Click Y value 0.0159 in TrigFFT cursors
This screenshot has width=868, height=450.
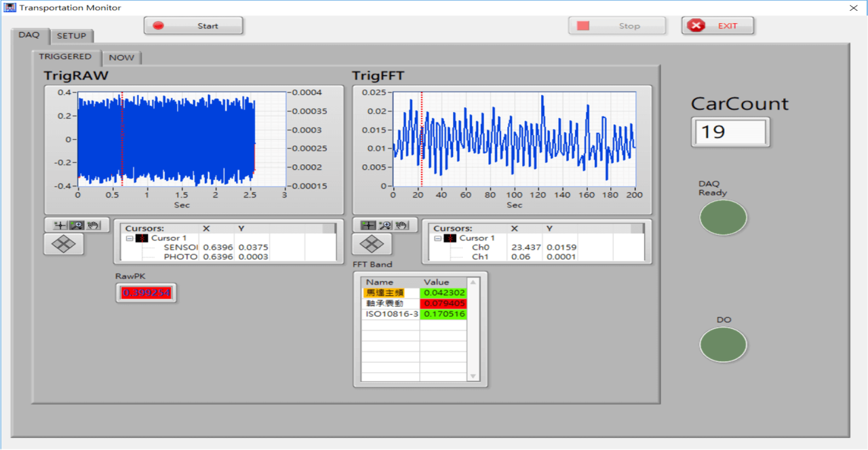click(561, 248)
